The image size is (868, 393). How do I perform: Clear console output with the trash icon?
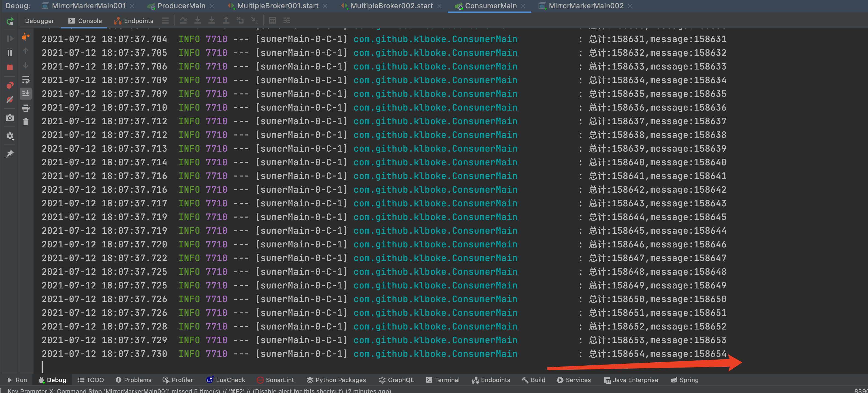26,122
